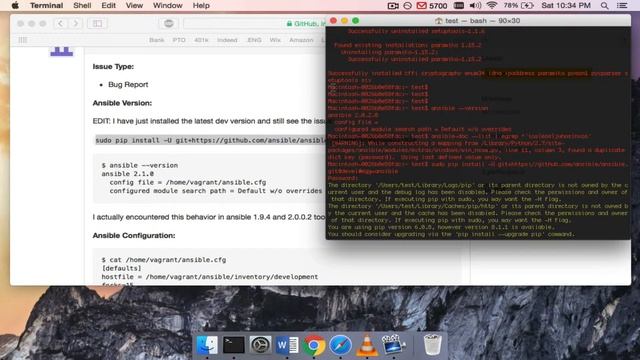This screenshot has height=360, width=640.
Task: Open the Wix bookmark
Action: tap(275, 40)
